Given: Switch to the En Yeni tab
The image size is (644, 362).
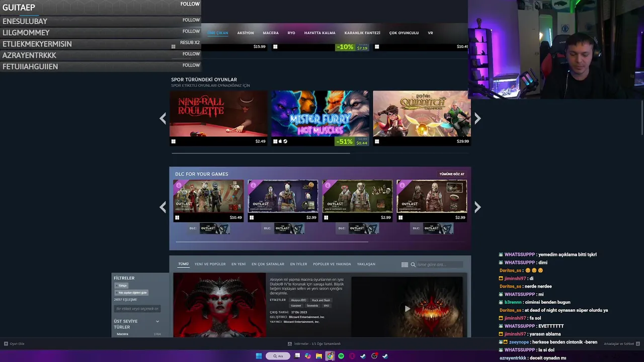Looking at the screenshot, I should point(238,264).
